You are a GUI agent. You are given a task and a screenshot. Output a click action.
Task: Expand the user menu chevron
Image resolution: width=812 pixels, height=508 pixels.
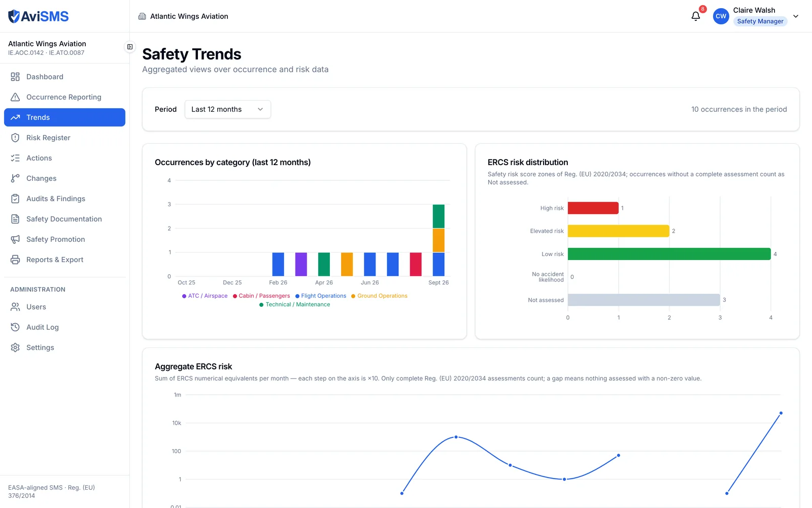click(x=796, y=16)
